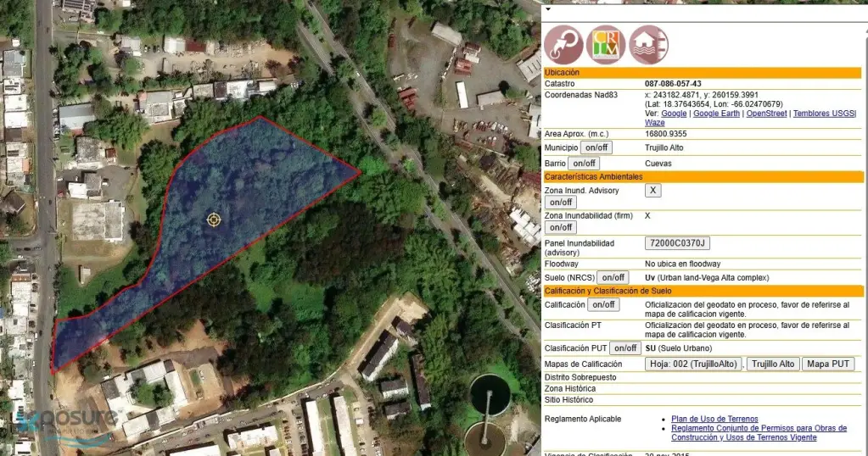Toggle Calificación layer on/off
Image resolution: width=868 pixels, height=456 pixels.
tap(603, 305)
